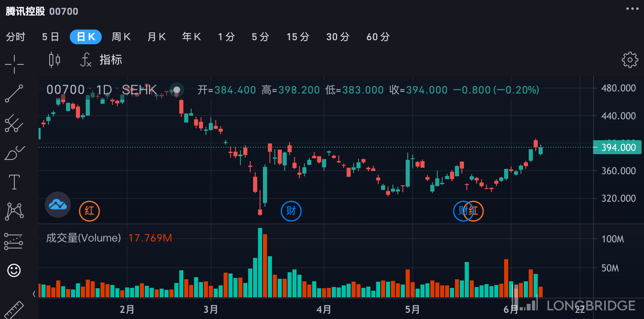
Task: Click the 00700 1D SEHK chart legend
Action: click(x=101, y=90)
